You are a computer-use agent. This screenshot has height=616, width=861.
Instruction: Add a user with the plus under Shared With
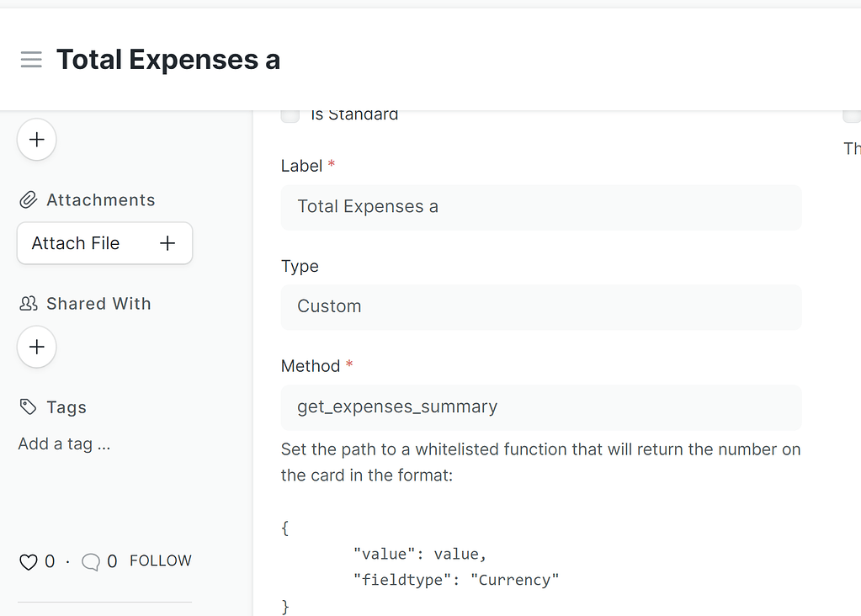tap(36, 347)
